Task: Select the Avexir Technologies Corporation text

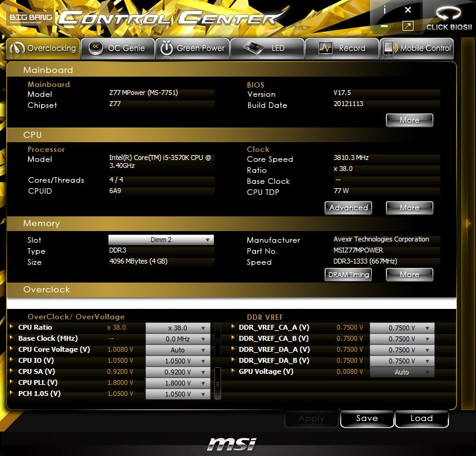Action: click(x=381, y=239)
